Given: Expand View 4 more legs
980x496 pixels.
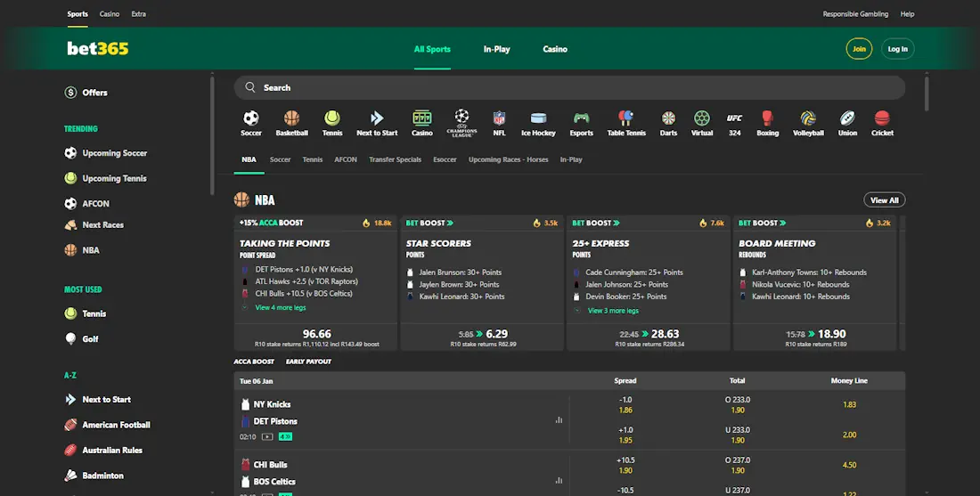Looking at the screenshot, I should [281, 307].
